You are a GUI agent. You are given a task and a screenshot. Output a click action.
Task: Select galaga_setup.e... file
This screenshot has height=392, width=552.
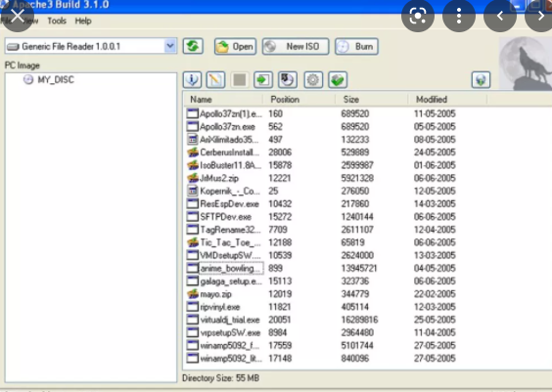pos(231,282)
